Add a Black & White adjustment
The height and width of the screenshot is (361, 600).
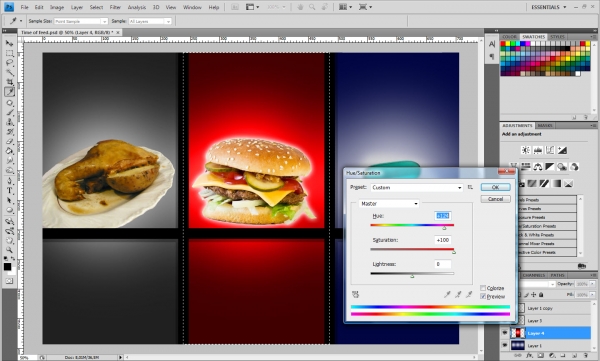[x=550, y=167]
